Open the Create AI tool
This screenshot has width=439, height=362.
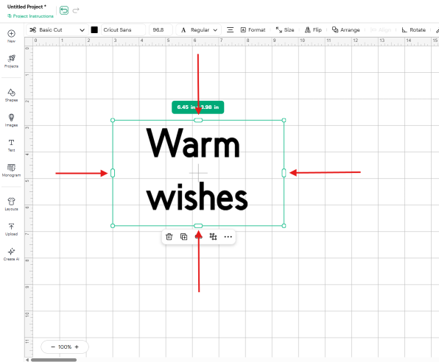pyautogui.click(x=11, y=254)
